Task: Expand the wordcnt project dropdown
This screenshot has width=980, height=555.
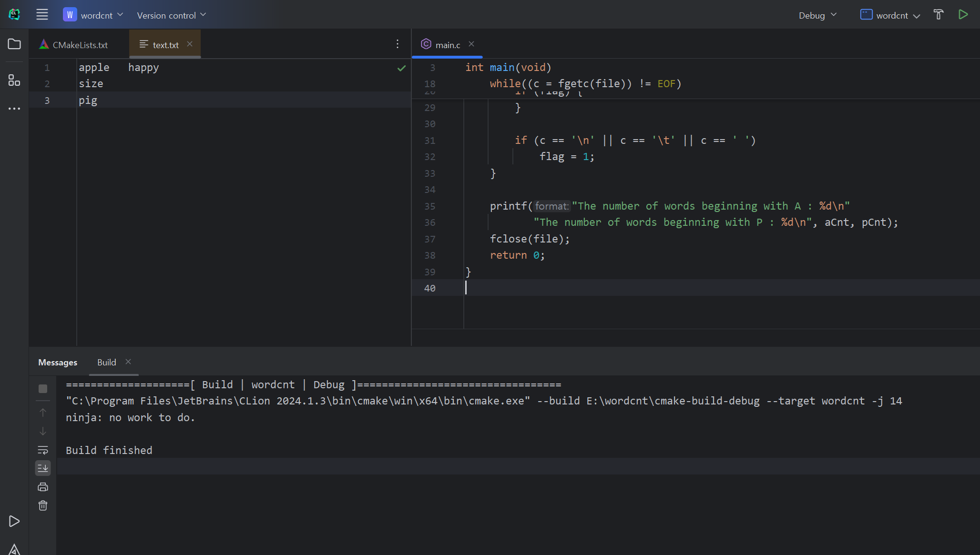Action: click(93, 15)
